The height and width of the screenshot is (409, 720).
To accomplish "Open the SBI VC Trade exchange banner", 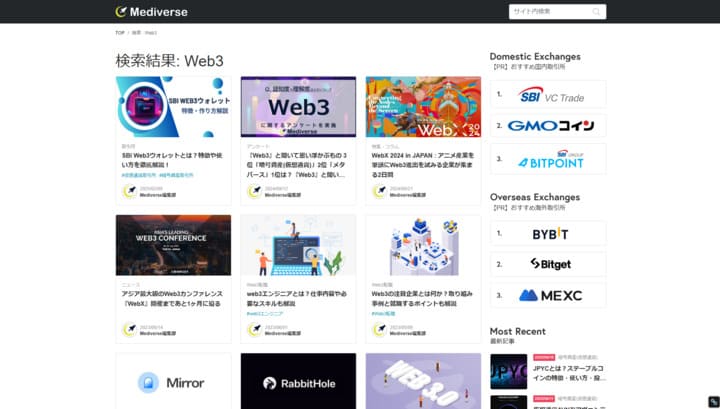I will click(549, 95).
